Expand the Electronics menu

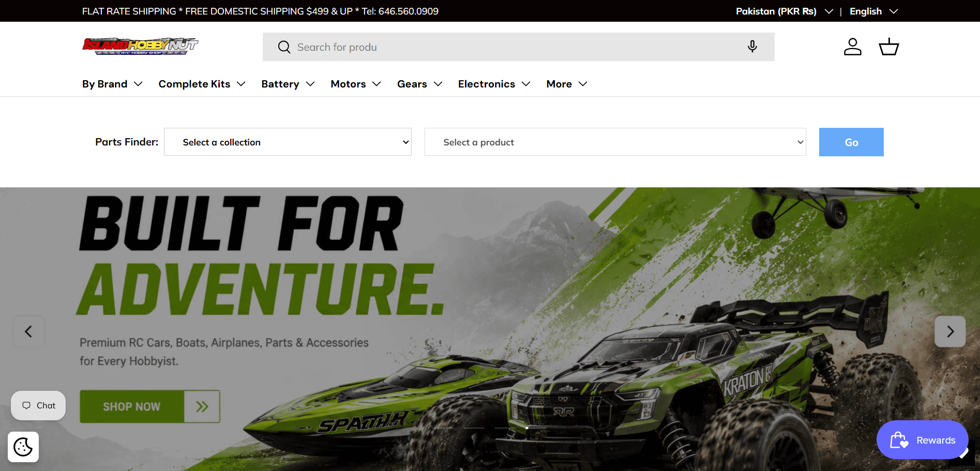[x=494, y=84]
